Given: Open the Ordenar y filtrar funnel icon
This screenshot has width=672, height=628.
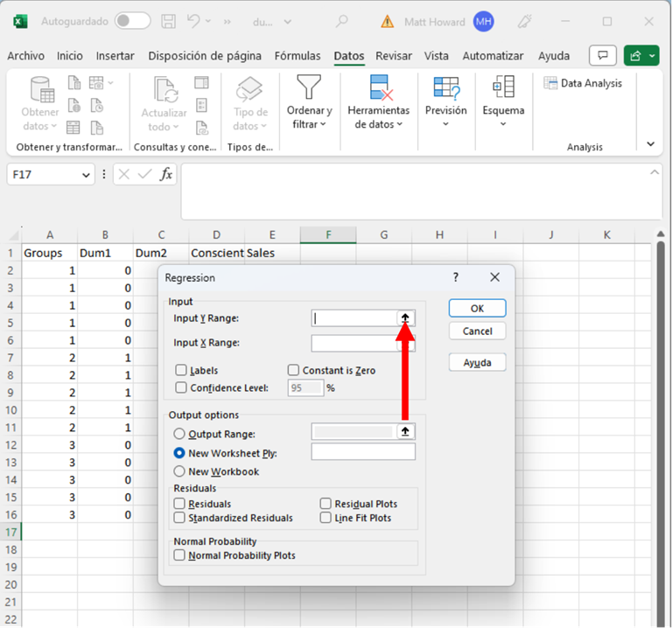Looking at the screenshot, I should point(309,87).
